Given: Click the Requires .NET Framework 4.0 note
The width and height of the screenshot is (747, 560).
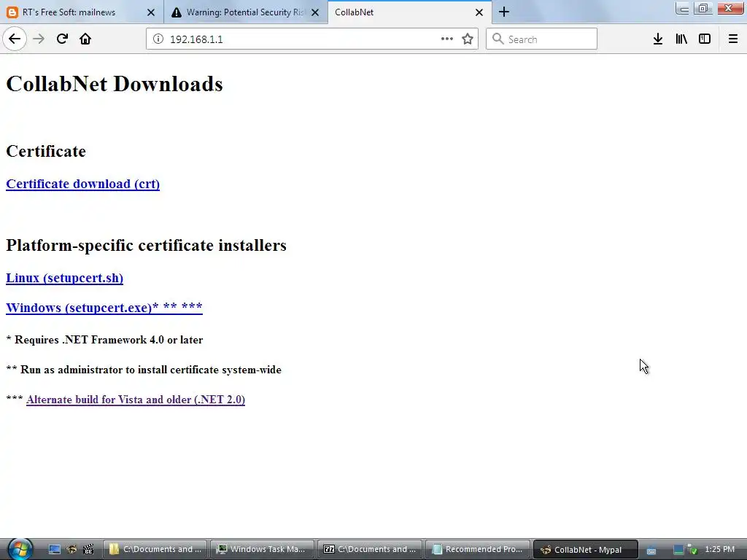Looking at the screenshot, I should pos(104,340).
